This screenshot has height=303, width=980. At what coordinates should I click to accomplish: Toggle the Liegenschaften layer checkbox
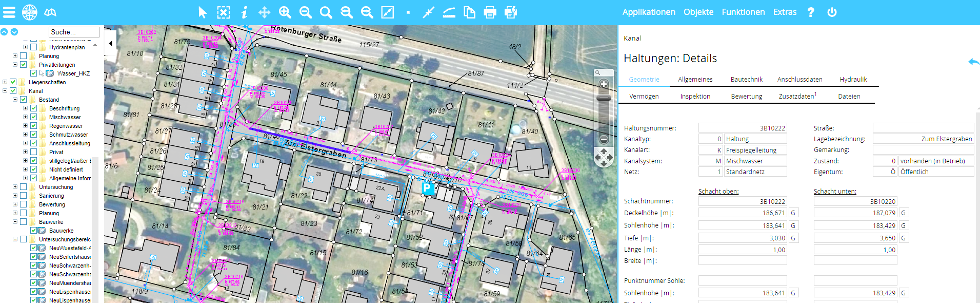coord(13,82)
